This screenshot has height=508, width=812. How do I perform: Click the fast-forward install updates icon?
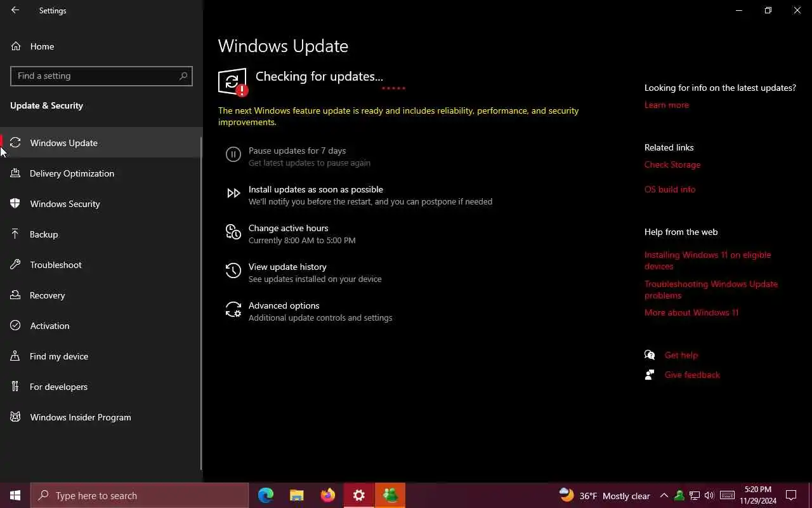pyautogui.click(x=233, y=193)
